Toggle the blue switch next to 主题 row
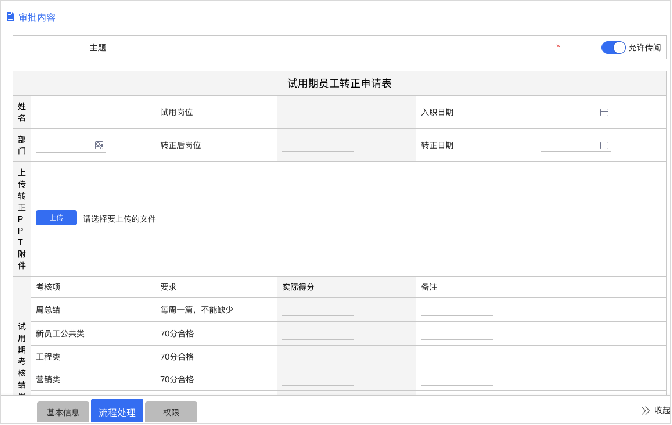Image resolution: width=672 pixels, height=425 pixels. pos(613,48)
